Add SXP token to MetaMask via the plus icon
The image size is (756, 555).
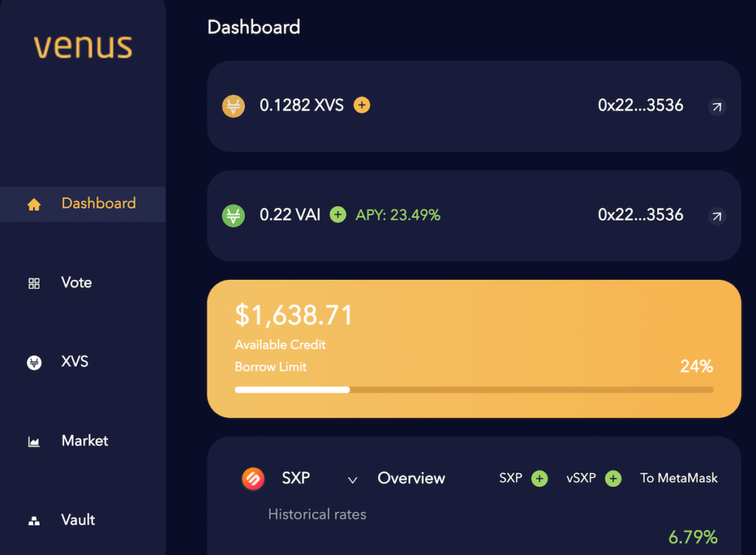539,478
